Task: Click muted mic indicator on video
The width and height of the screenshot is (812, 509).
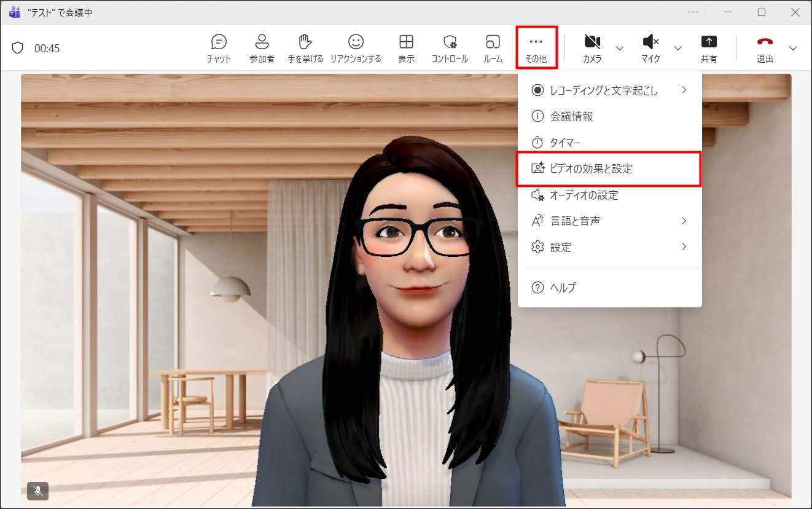Action: coord(38,491)
